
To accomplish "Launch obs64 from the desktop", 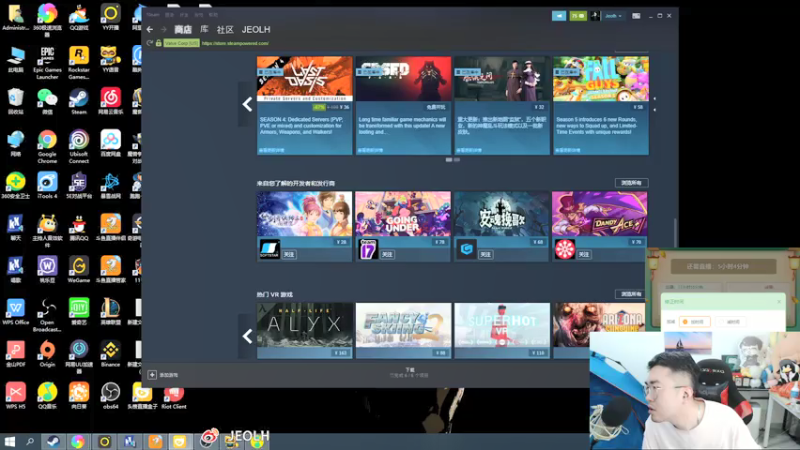I will tap(110, 396).
